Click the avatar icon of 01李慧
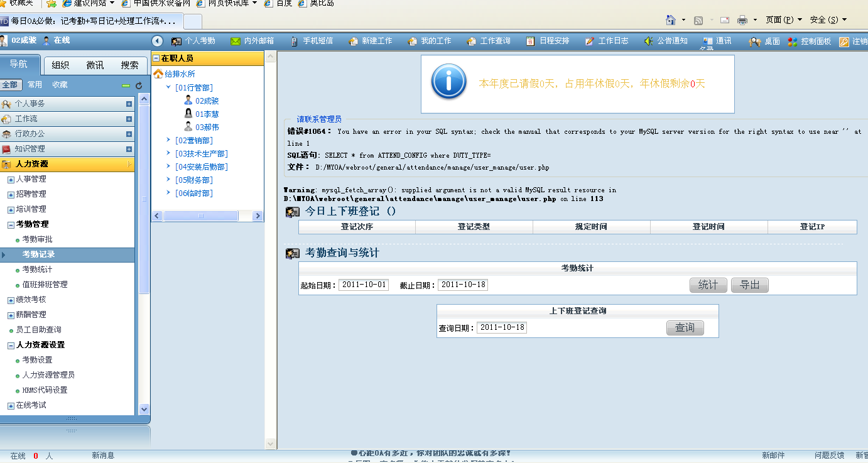This screenshot has height=463, width=868. click(x=188, y=114)
